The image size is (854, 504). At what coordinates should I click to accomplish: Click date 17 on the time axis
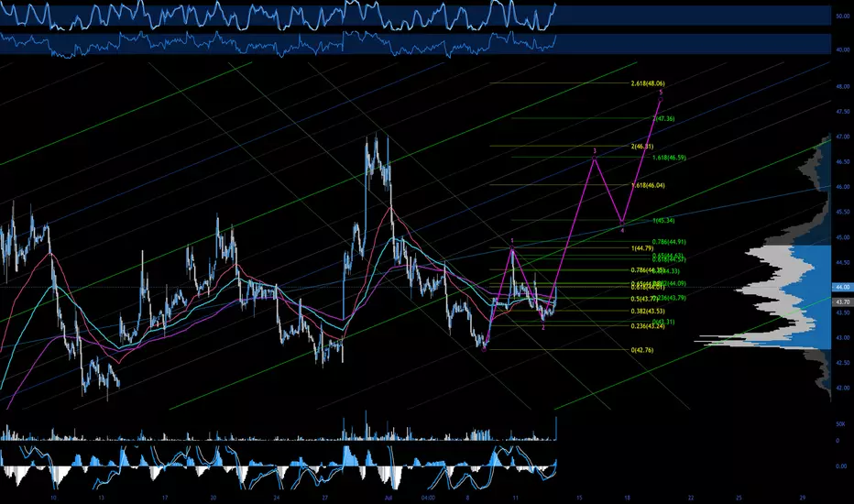coord(165,498)
